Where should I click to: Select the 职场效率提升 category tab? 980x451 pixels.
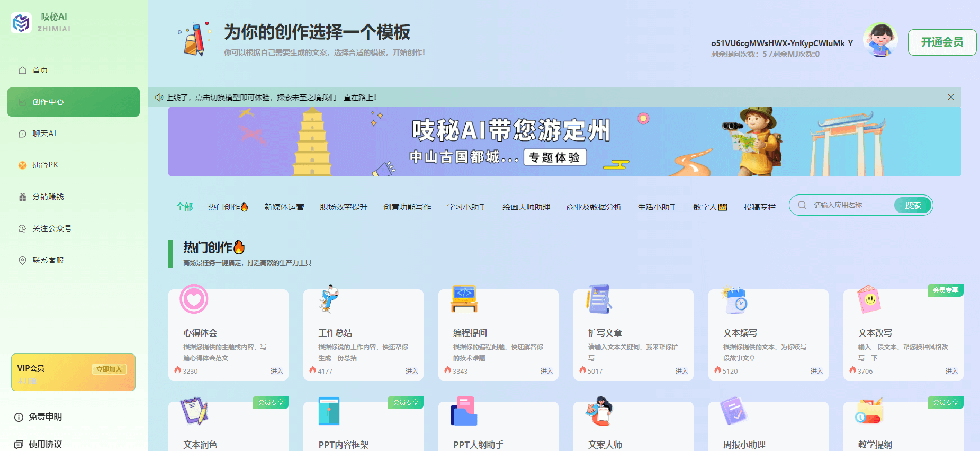click(344, 207)
